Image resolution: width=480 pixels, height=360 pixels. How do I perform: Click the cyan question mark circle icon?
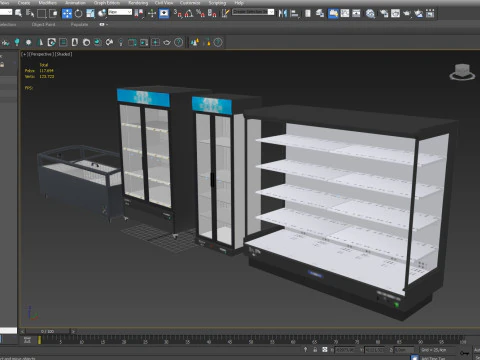pos(179,42)
